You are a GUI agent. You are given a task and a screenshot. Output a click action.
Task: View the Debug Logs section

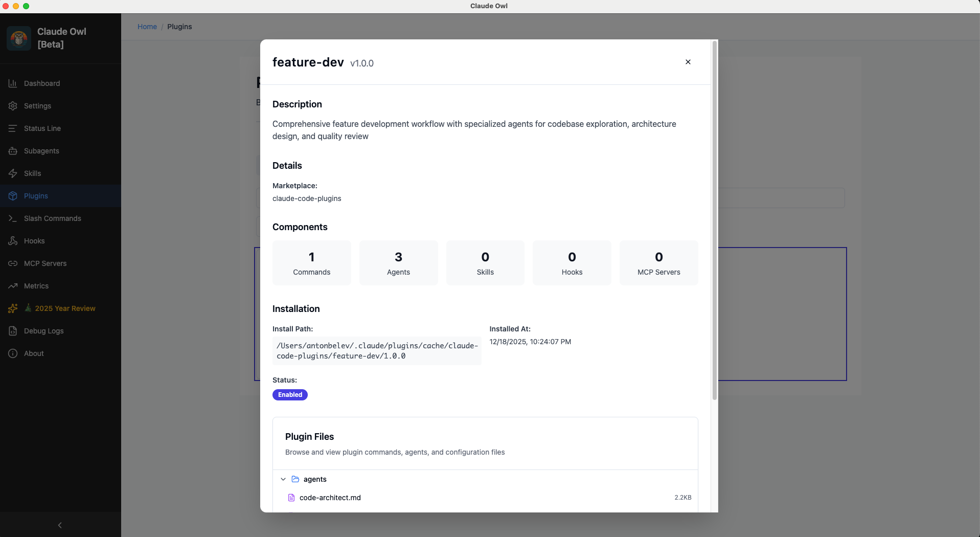(43, 331)
